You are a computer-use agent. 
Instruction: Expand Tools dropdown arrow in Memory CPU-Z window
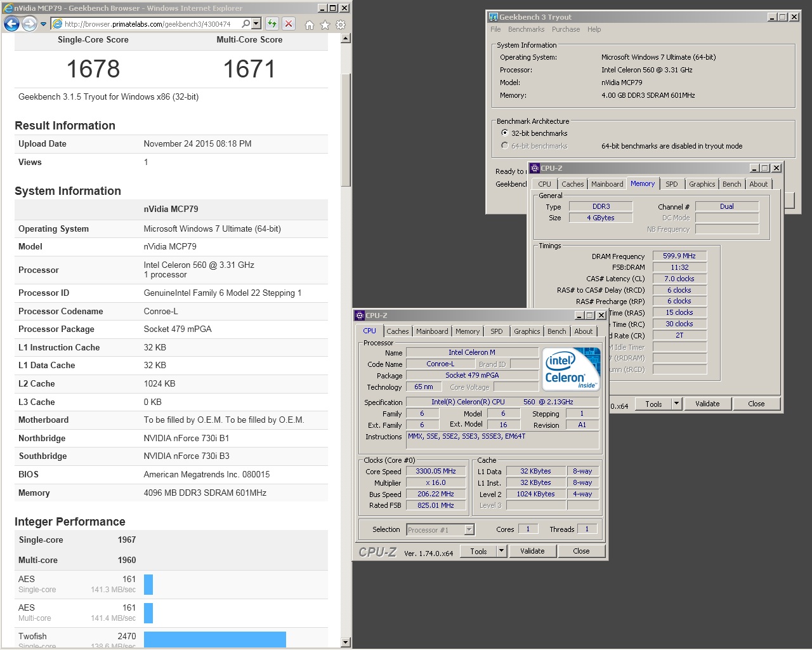click(x=676, y=404)
